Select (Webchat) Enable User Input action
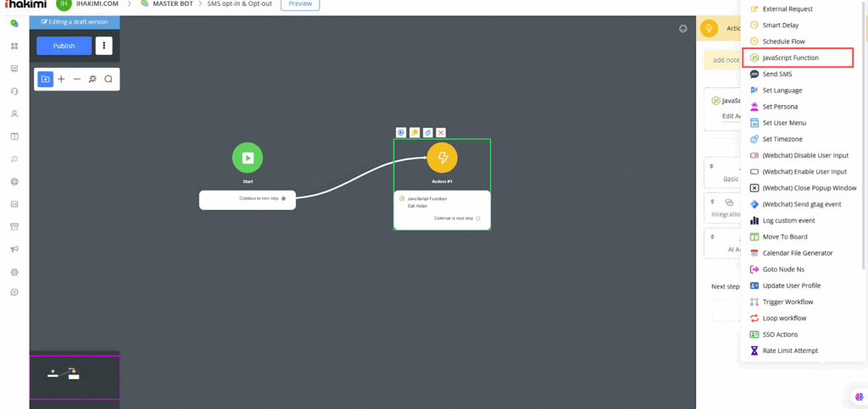This screenshot has width=868, height=409. coord(804,172)
